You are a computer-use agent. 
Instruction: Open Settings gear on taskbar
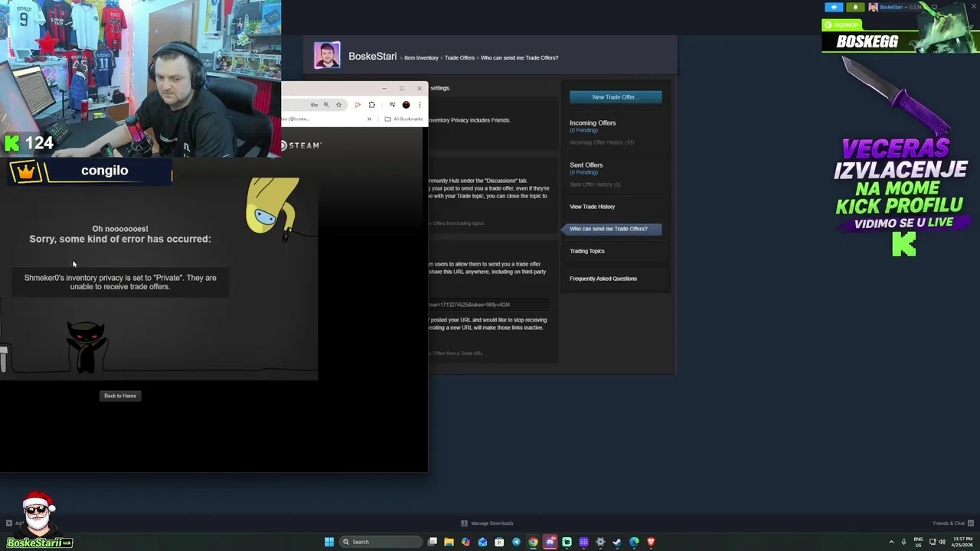600,542
